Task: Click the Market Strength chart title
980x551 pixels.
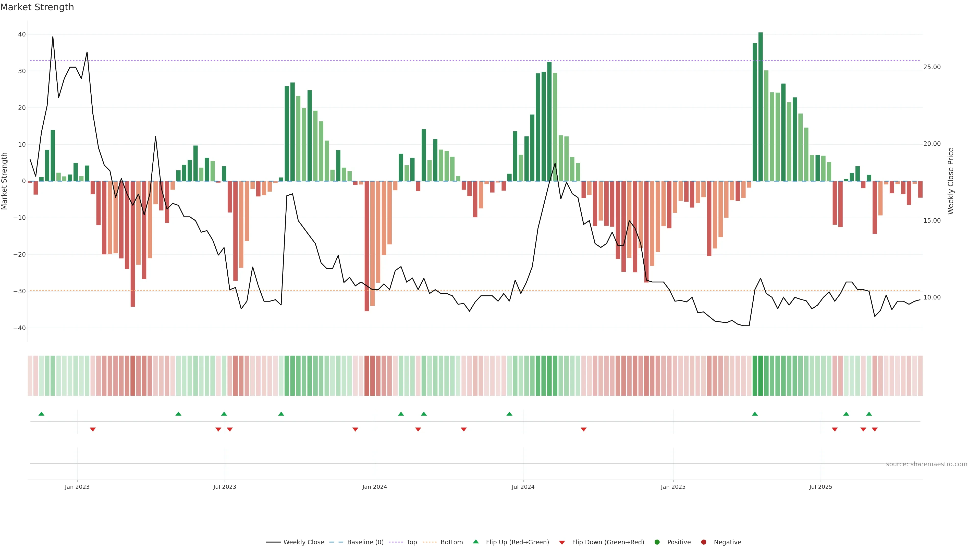Action: coord(37,7)
